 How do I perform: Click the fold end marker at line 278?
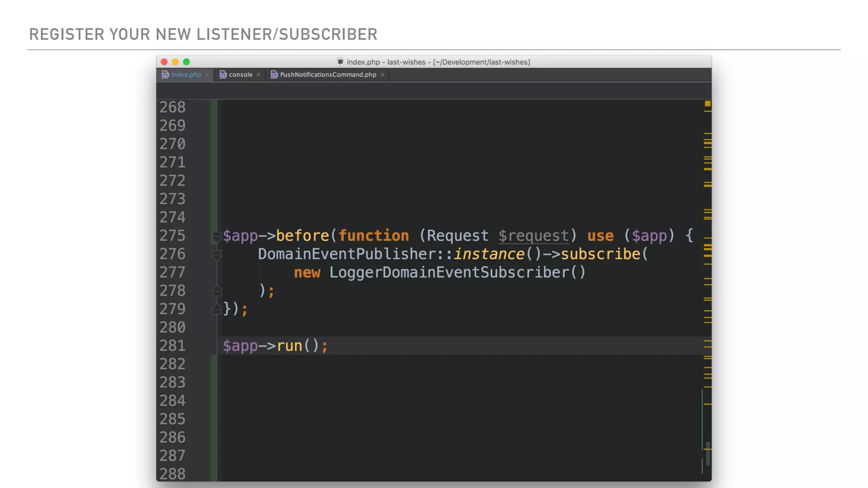click(217, 291)
